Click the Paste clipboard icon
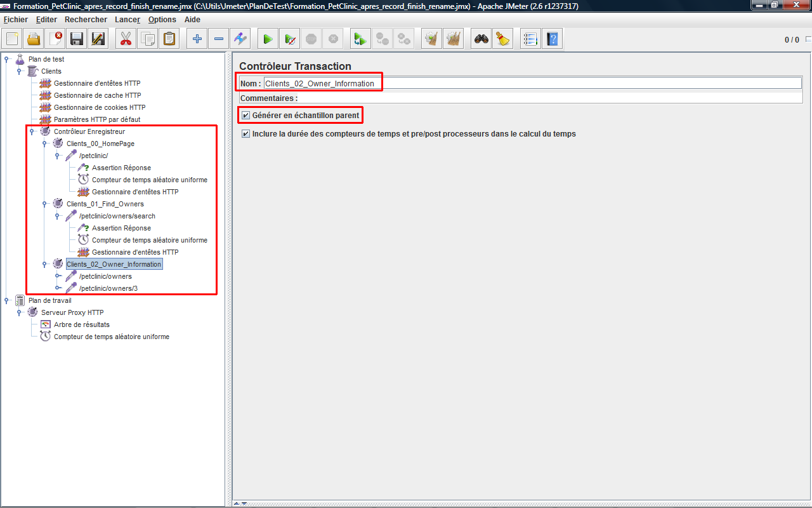The width and height of the screenshot is (812, 508). point(169,39)
